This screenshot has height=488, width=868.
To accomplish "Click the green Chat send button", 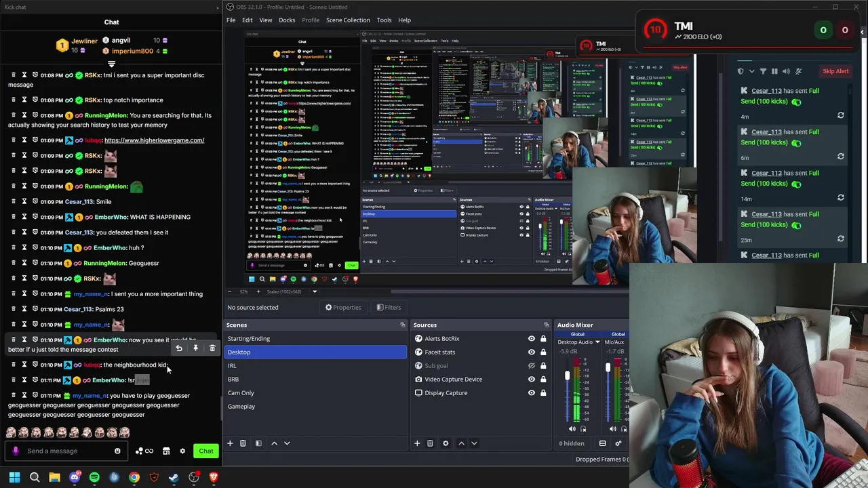I will [206, 451].
